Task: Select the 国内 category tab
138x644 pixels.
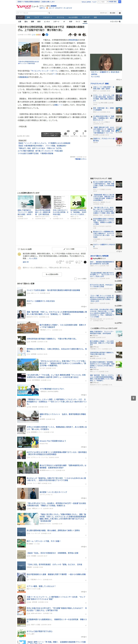Action: click(26, 21)
